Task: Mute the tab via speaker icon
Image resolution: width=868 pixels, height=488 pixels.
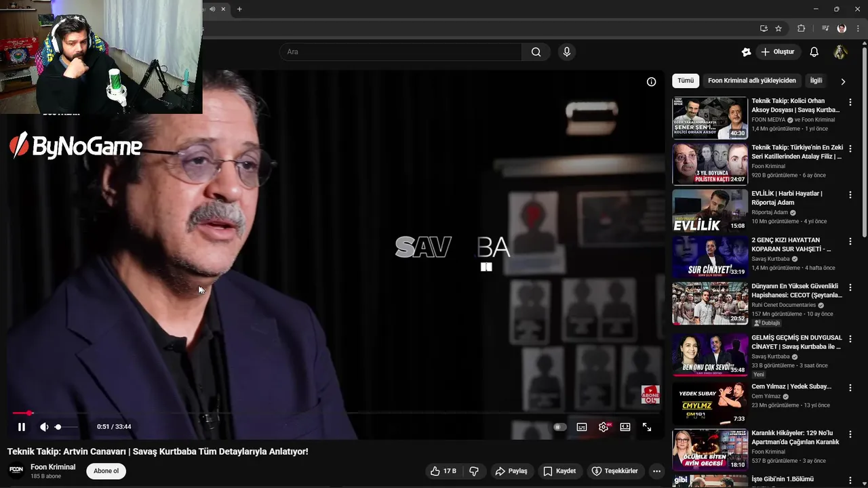Action: coord(212,9)
